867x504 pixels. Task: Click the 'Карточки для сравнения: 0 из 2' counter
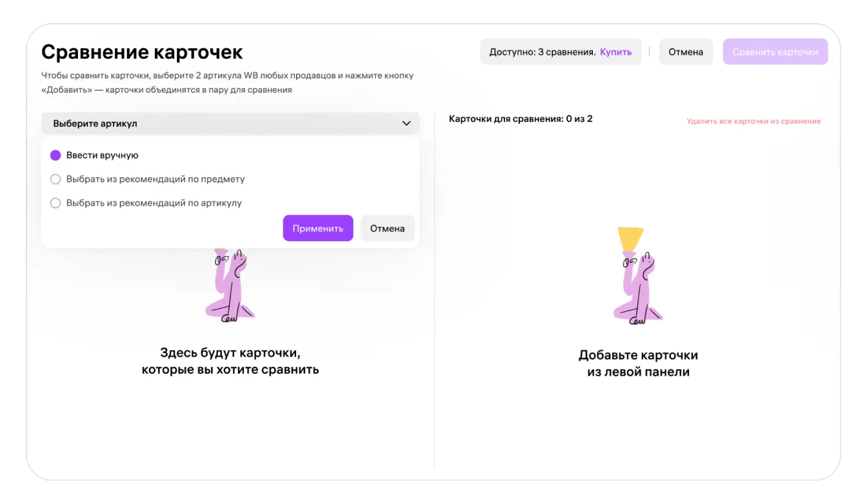click(520, 119)
